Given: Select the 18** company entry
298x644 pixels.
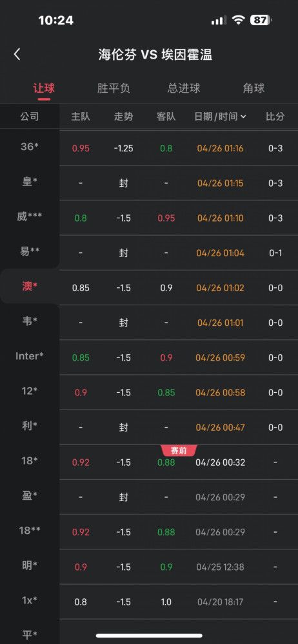Looking at the screenshot, I should coord(30,531).
